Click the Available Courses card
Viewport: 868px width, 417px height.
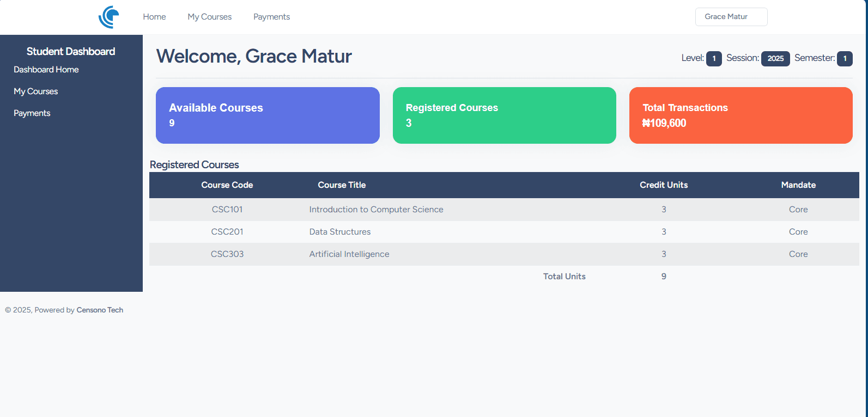tap(268, 115)
